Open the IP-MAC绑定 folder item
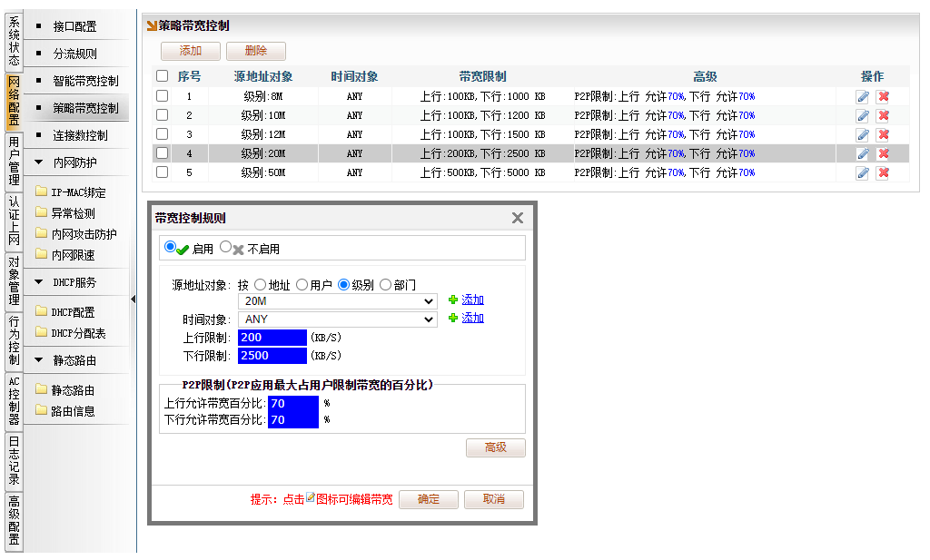 (x=78, y=192)
